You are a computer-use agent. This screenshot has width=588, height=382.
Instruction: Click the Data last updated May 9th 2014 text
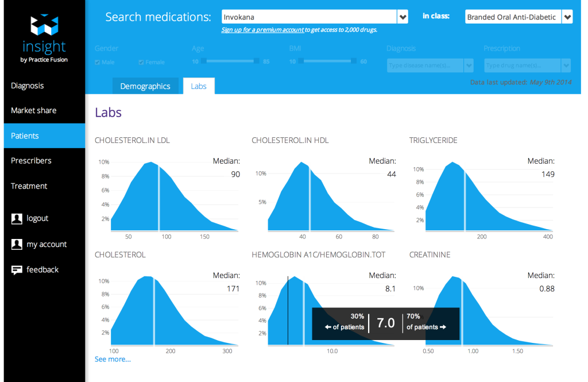(x=521, y=82)
